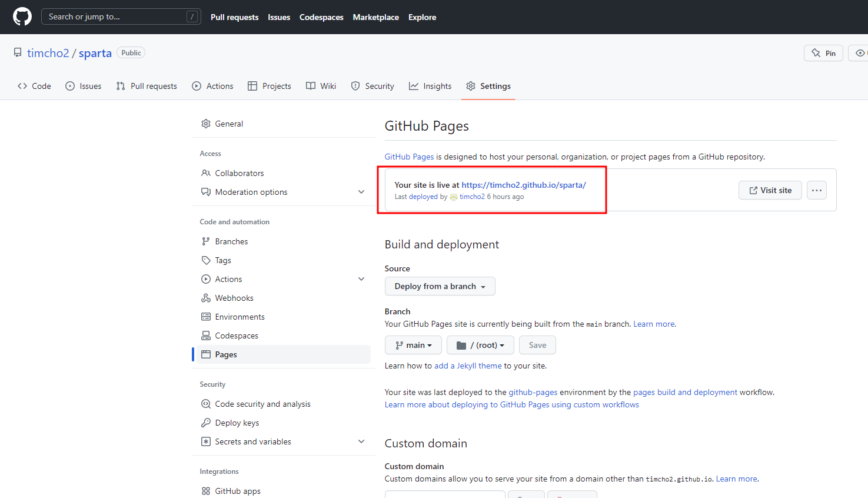This screenshot has height=498, width=868.
Task: Click the Settings gear icon in tab bar
Action: click(471, 86)
